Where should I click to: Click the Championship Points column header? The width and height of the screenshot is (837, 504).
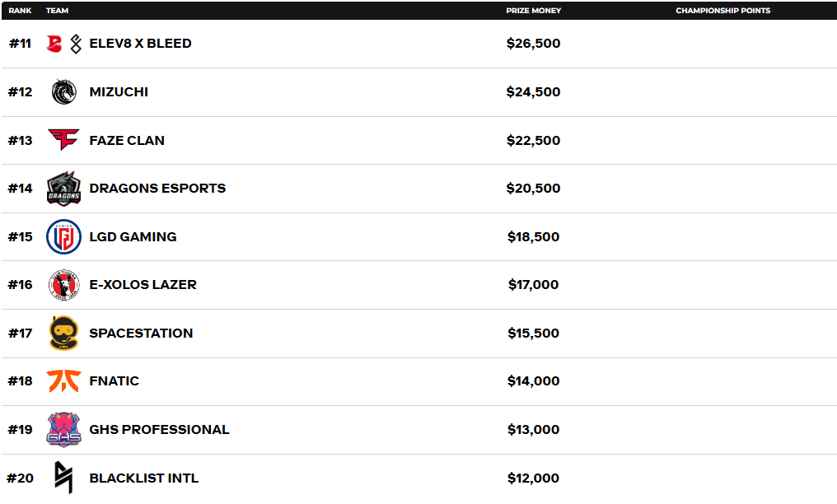coord(722,11)
